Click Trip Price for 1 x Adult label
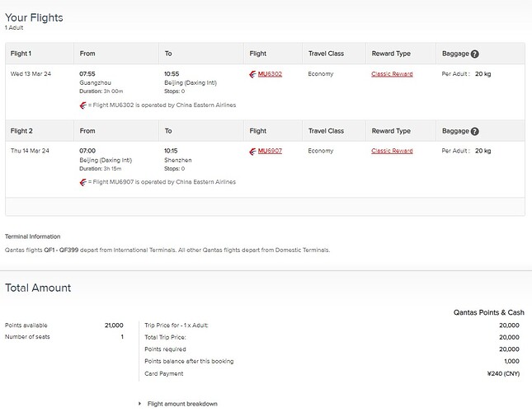532x412 pixels. coord(177,325)
